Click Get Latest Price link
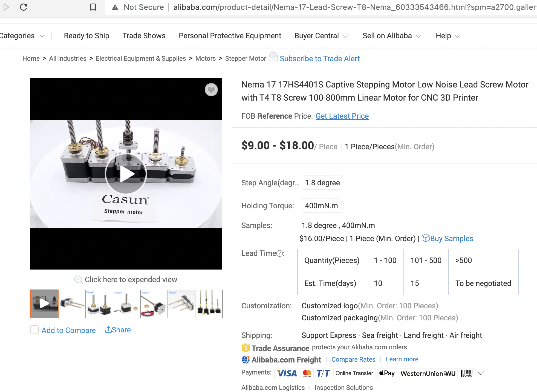 342,116
